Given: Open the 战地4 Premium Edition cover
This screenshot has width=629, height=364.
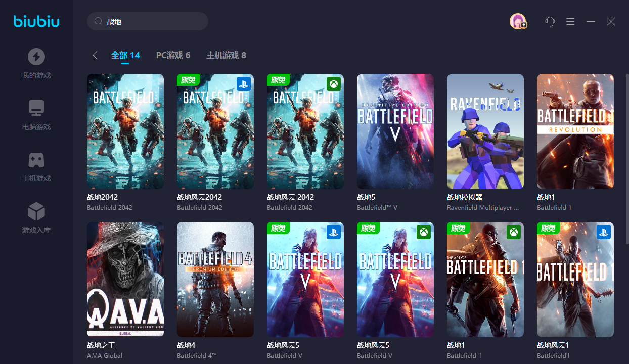Looking at the screenshot, I should coord(215,280).
